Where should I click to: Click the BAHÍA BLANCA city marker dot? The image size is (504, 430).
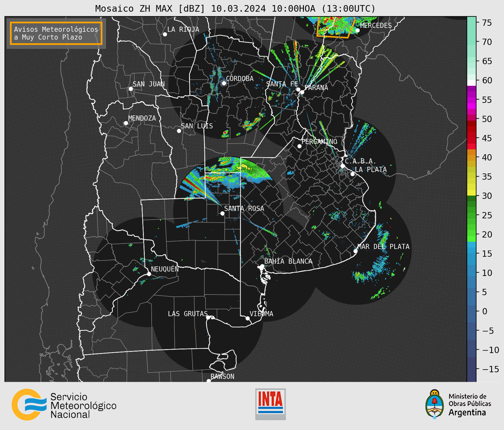(x=262, y=266)
